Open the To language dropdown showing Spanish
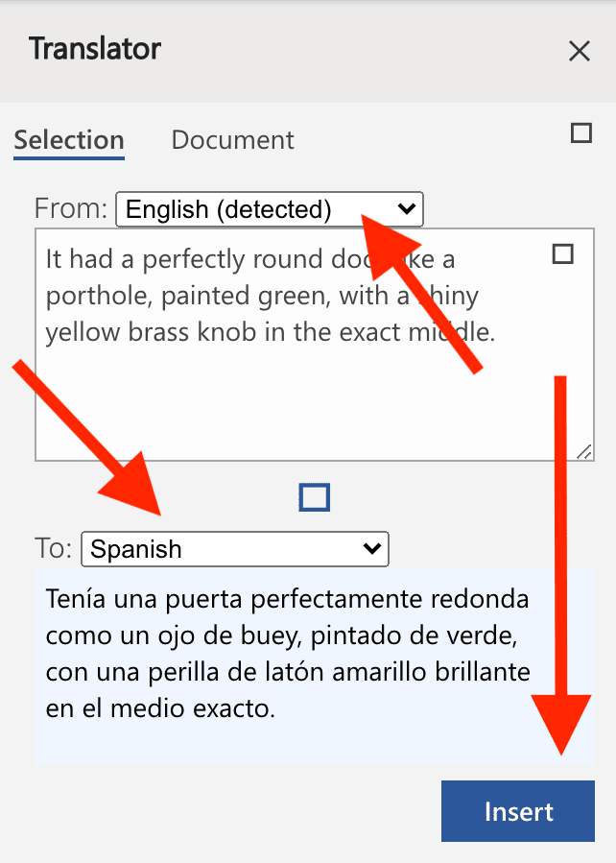Screen dimensions: 616x863 pos(235,549)
